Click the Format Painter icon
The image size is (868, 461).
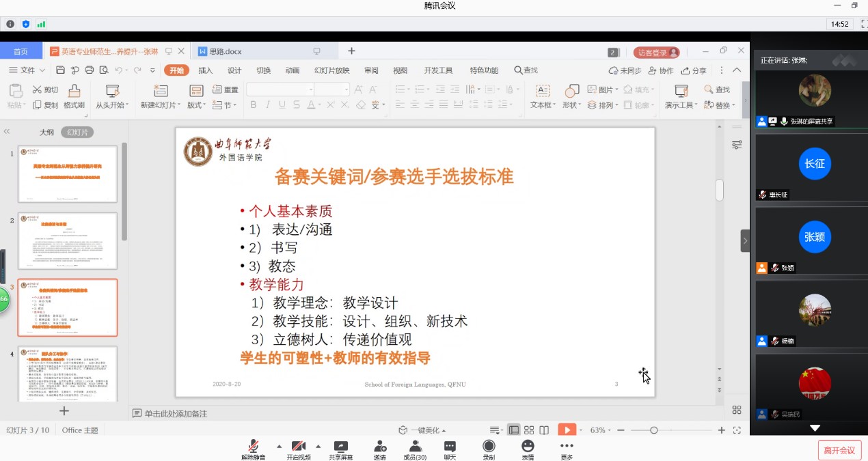[x=74, y=96]
